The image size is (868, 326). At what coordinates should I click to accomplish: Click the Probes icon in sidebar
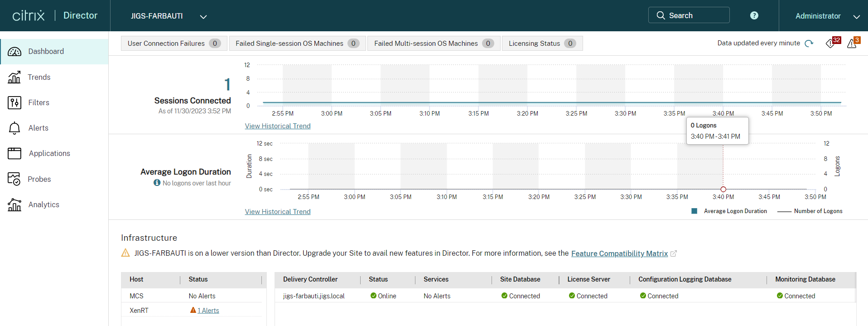[x=14, y=179]
